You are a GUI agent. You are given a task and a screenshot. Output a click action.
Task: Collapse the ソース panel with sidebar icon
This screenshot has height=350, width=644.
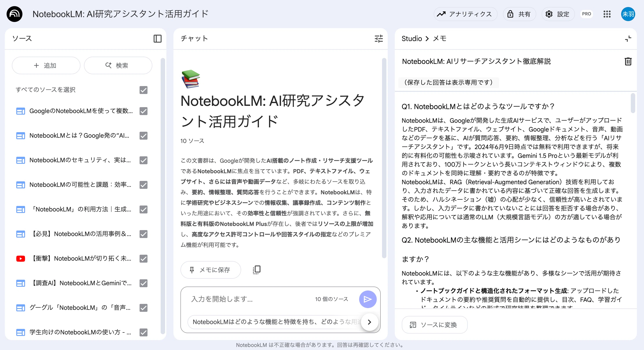157,38
